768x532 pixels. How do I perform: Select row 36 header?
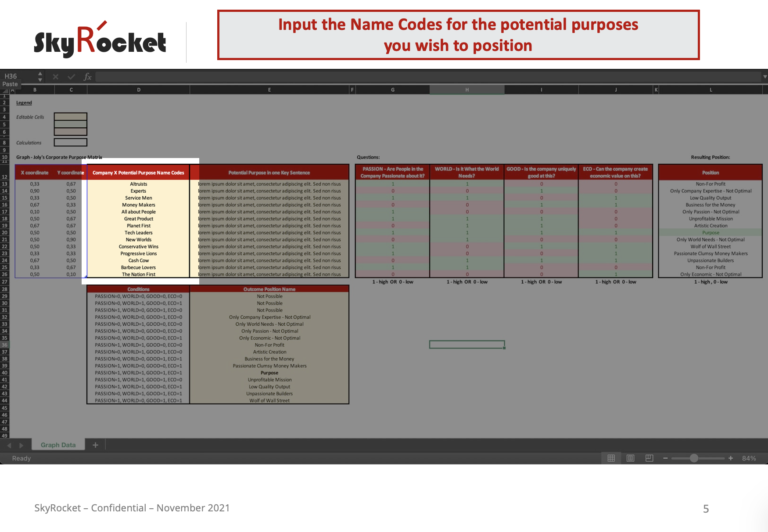(4, 345)
